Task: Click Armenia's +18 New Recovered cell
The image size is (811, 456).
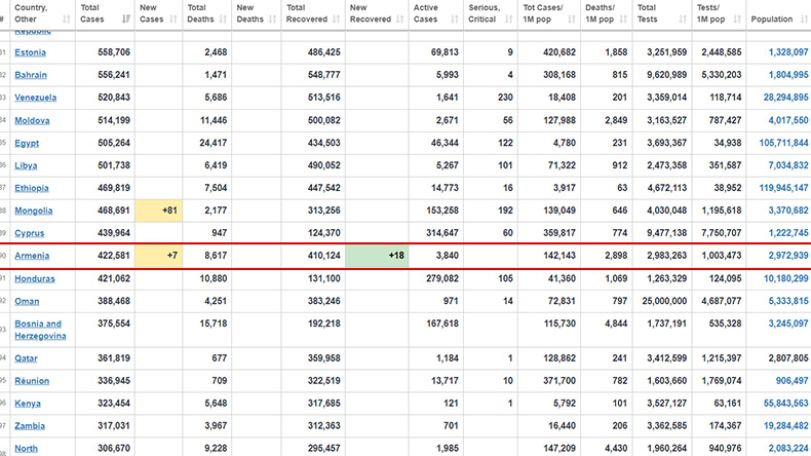Action: [x=377, y=255]
